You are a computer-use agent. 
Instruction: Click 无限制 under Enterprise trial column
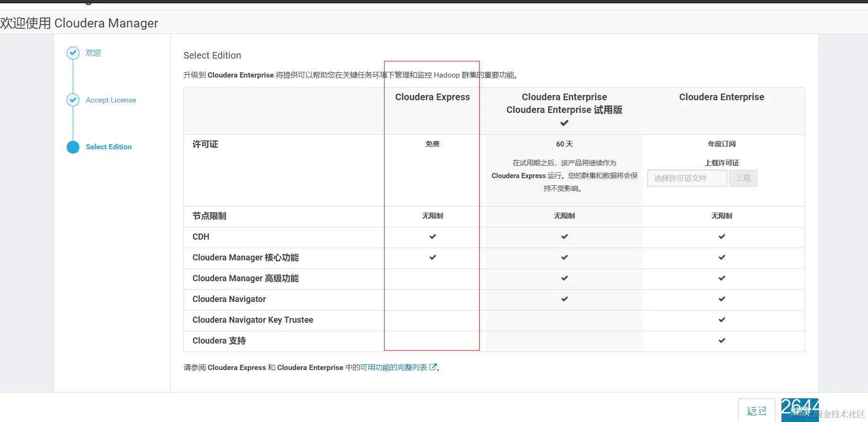(564, 215)
